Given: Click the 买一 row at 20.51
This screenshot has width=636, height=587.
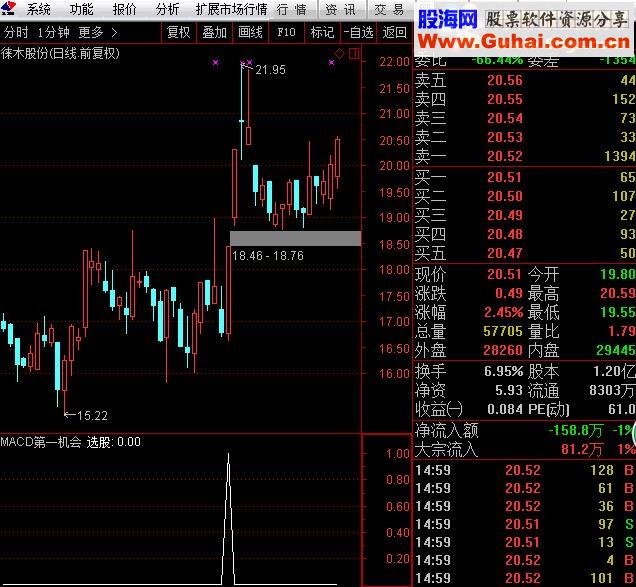Looking at the screenshot, I should point(524,177).
